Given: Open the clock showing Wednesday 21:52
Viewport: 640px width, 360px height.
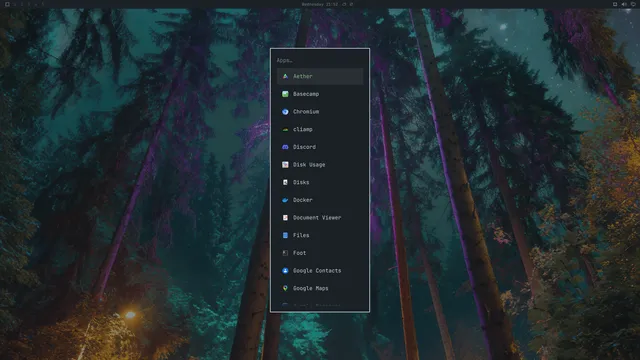Looking at the screenshot, I should pos(320,4).
